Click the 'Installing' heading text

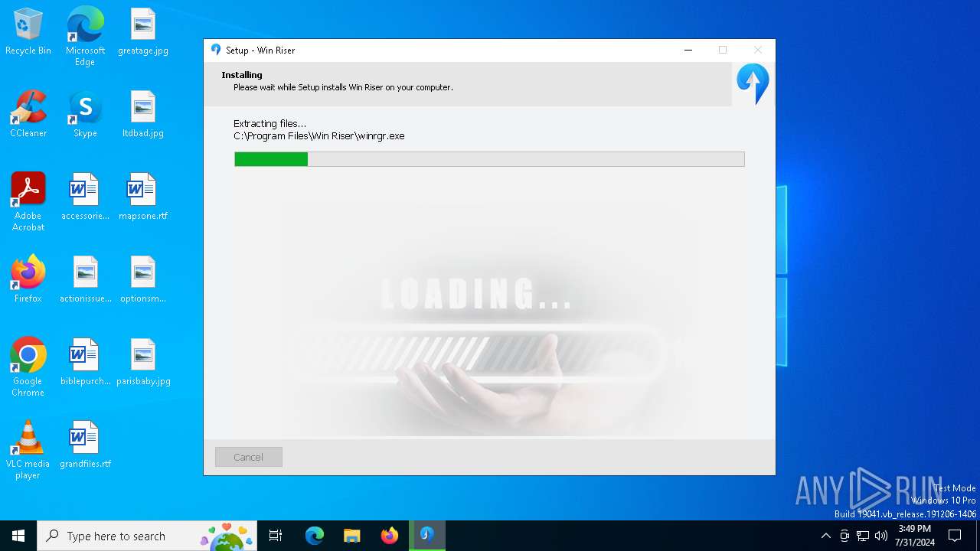pos(242,75)
